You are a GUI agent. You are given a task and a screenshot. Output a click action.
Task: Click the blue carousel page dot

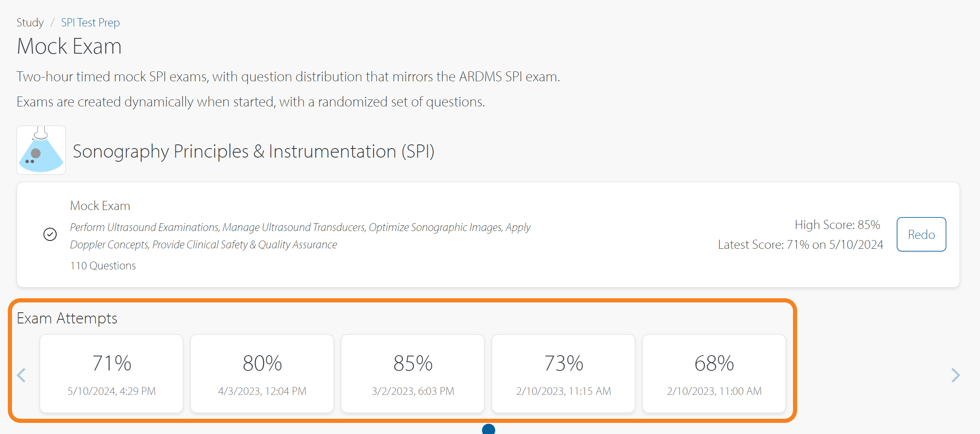[488, 429]
